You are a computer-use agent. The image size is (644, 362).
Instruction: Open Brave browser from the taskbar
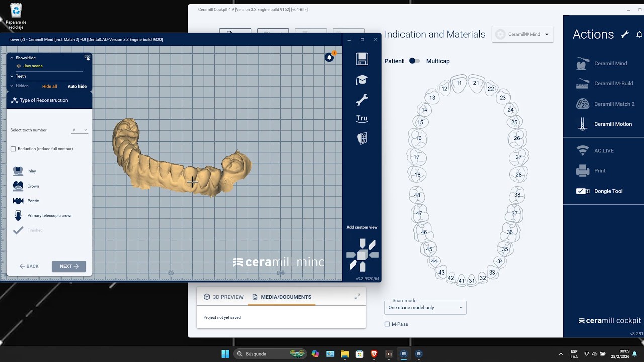point(374,354)
